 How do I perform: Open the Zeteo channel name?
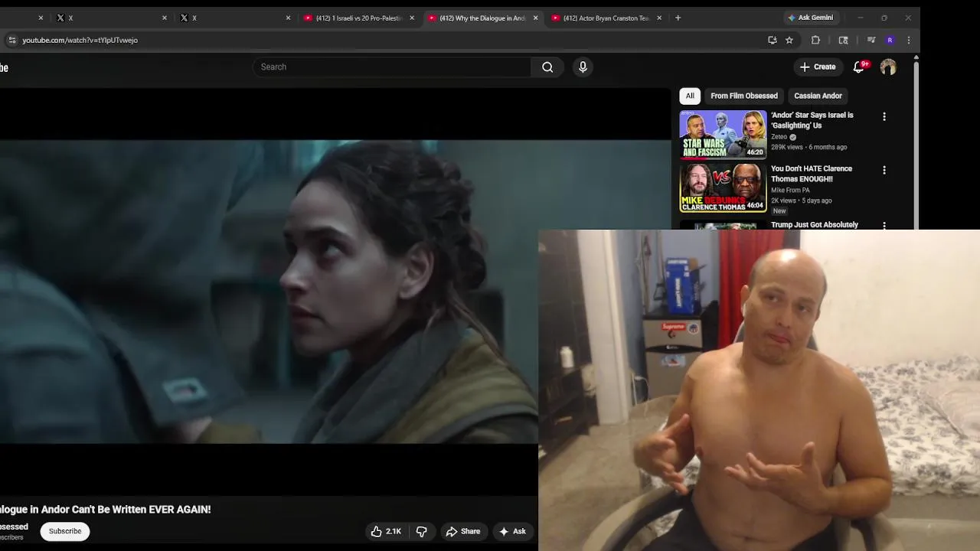coord(779,137)
